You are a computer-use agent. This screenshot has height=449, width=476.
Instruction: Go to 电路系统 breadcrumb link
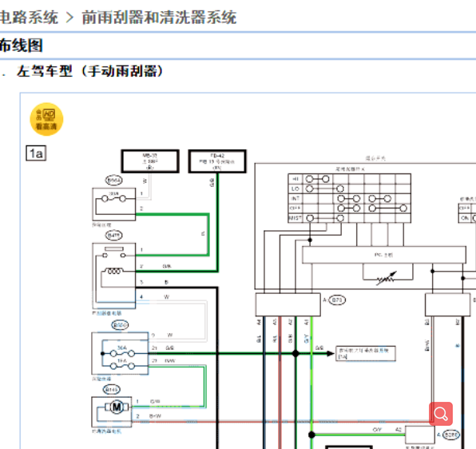[29, 18]
